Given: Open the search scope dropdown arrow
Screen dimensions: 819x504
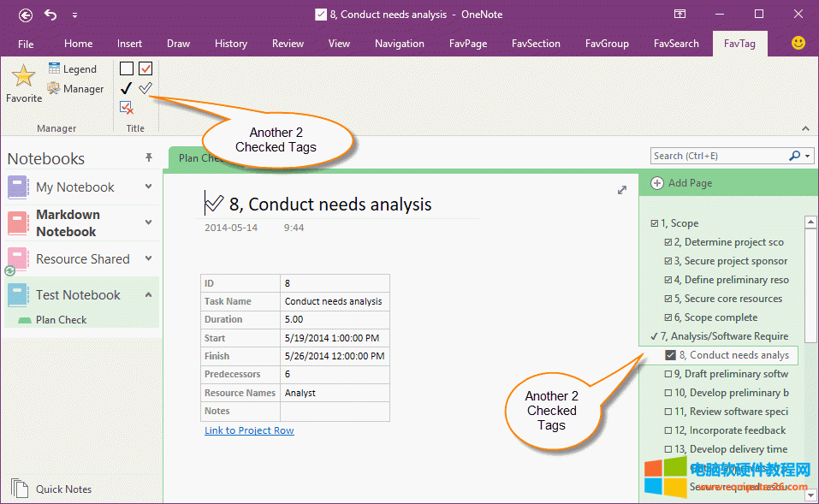Looking at the screenshot, I should point(807,156).
